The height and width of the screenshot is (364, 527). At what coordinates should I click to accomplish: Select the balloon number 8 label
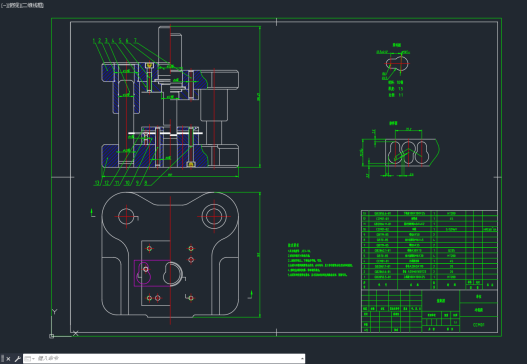pos(146,183)
